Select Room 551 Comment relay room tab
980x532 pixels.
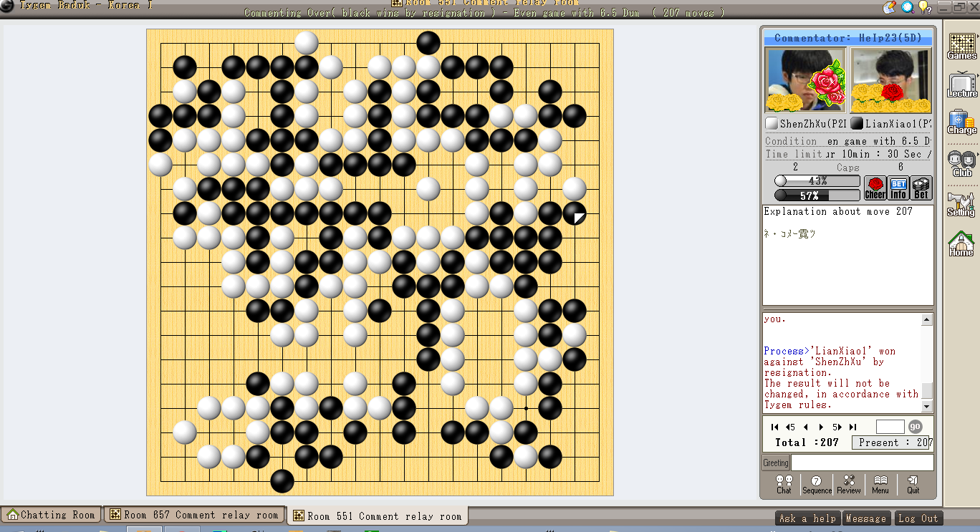pyautogui.click(x=378, y=516)
